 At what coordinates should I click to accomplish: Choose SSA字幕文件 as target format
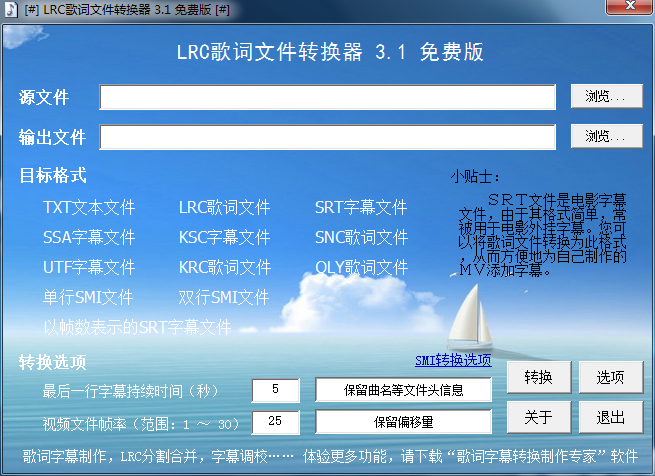click(89, 238)
